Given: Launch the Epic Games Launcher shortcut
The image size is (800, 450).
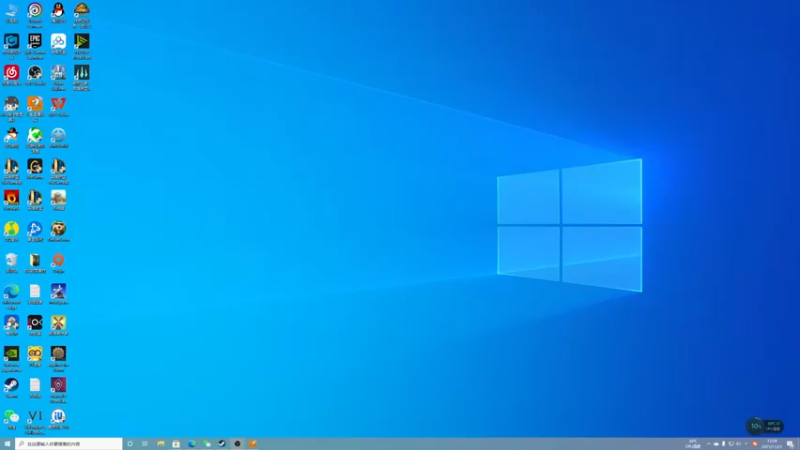Looking at the screenshot, I should (x=35, y=41).
